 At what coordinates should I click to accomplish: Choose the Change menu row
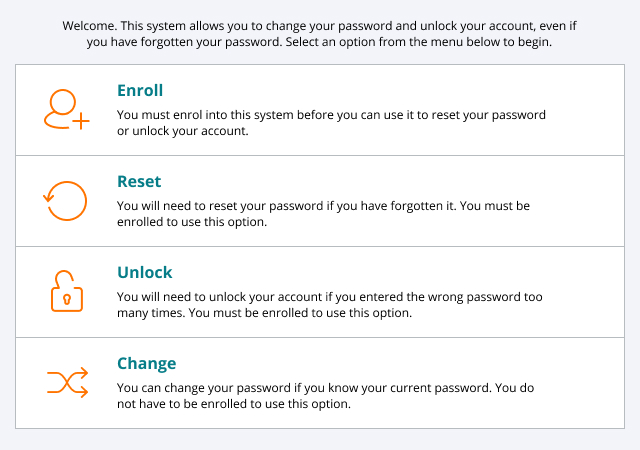click(320, 383)
